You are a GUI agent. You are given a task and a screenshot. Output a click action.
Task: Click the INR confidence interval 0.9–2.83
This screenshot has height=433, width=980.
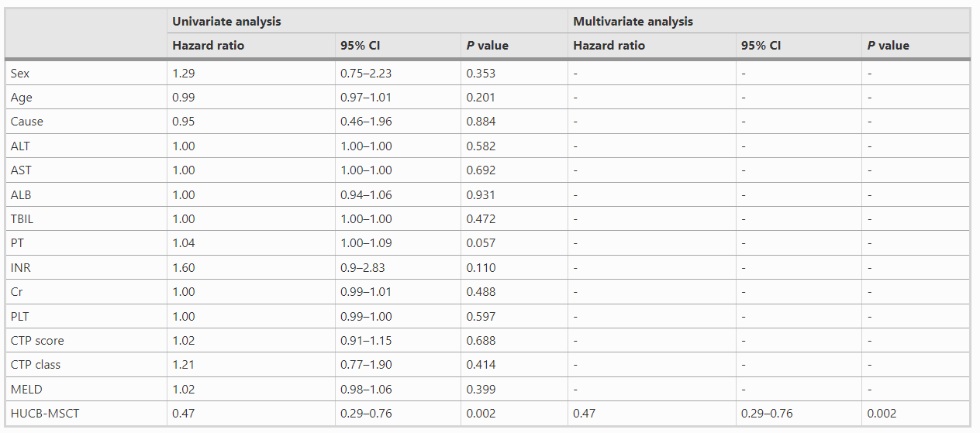point(363,268)
